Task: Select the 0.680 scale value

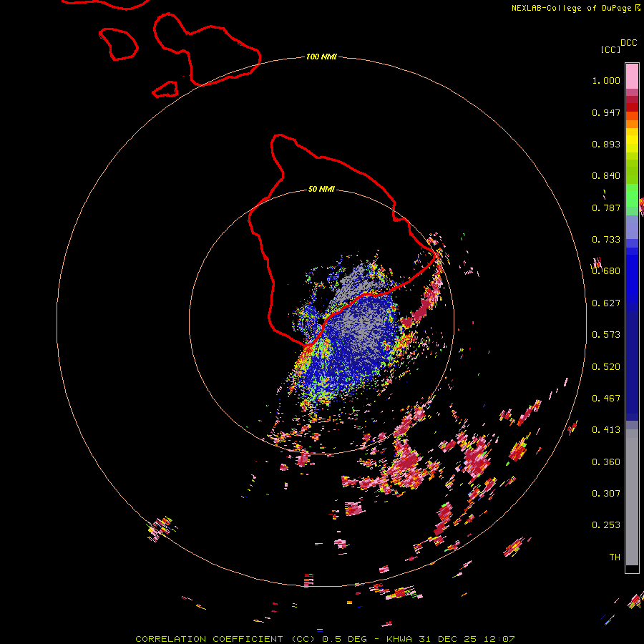Action: [606, 271]
